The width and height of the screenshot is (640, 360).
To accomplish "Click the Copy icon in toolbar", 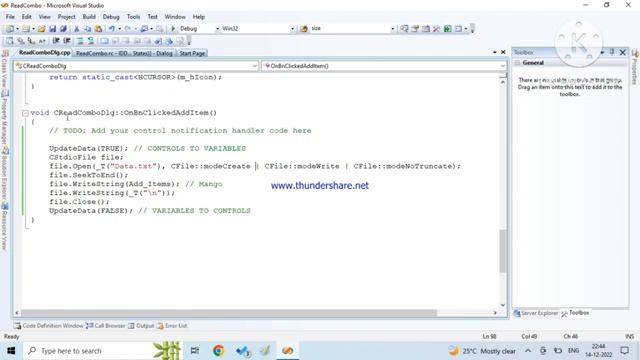I will pos(87,29).
